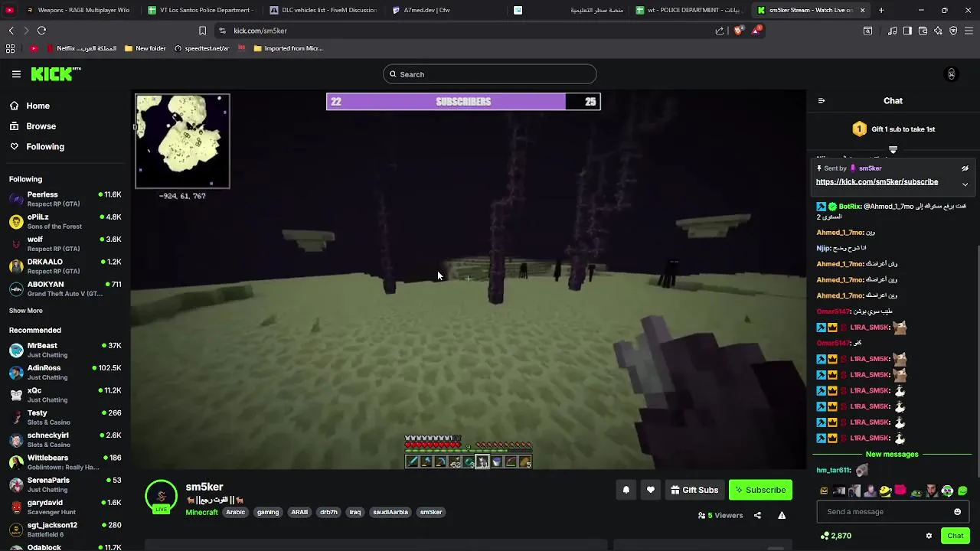The height and width of the screenshot is (551, 980).
Task: Open media playlist music note icon
Action: click(892, 31)
